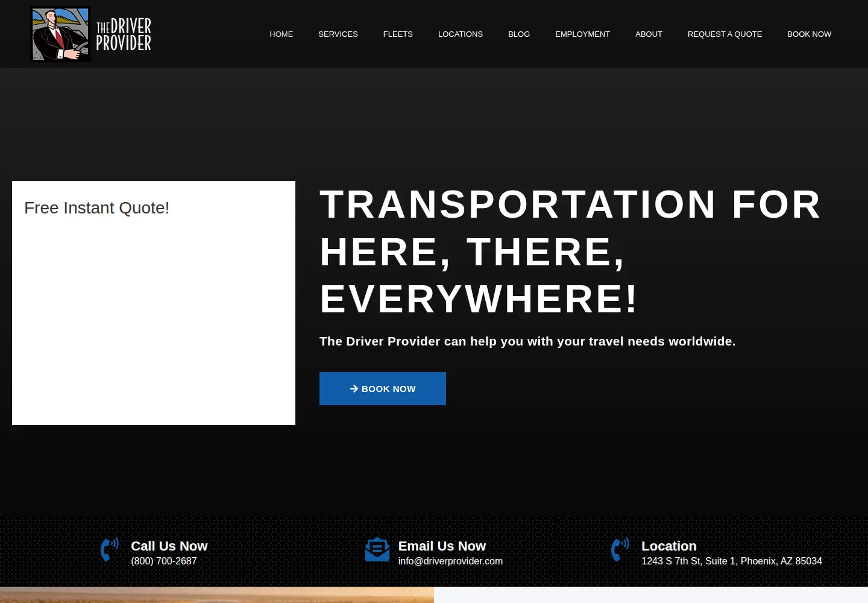Click the Email Us Now heading
The height and width of the screenshot is (603, 868).
(442, 546)
